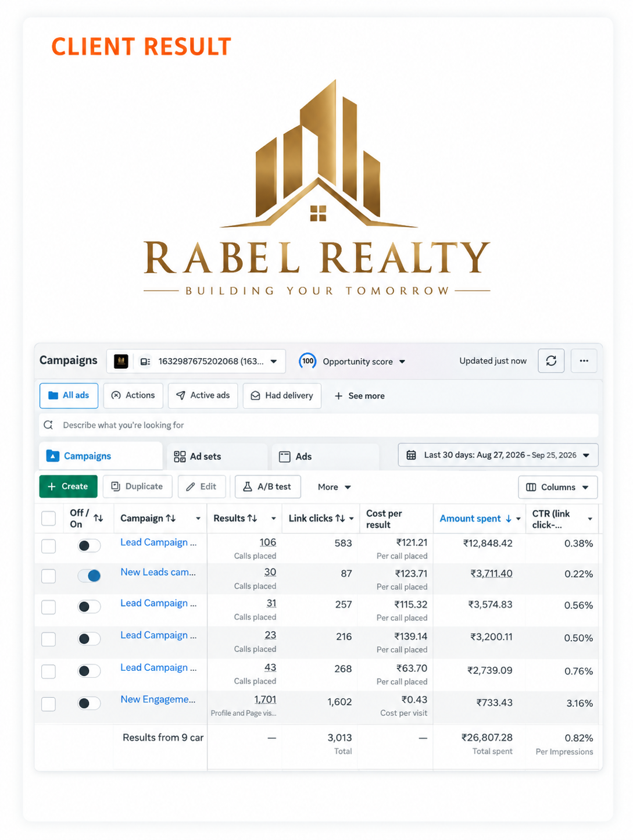Click the 106 results value
Viewport: 633px width, 840px height.
(267, 542)
